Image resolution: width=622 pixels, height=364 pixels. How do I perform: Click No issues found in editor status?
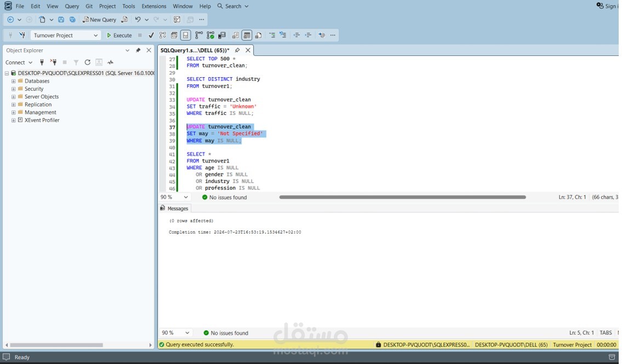(x=225, y=197)
